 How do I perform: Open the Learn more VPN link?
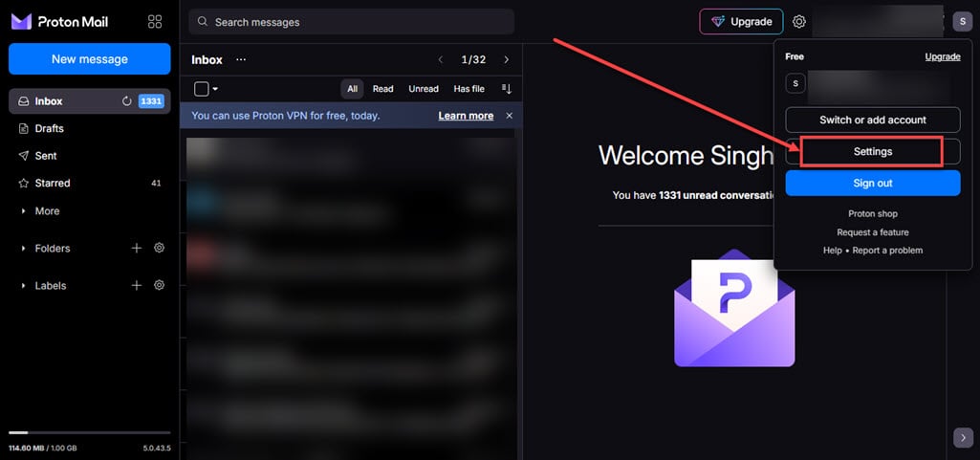[466, 116]
